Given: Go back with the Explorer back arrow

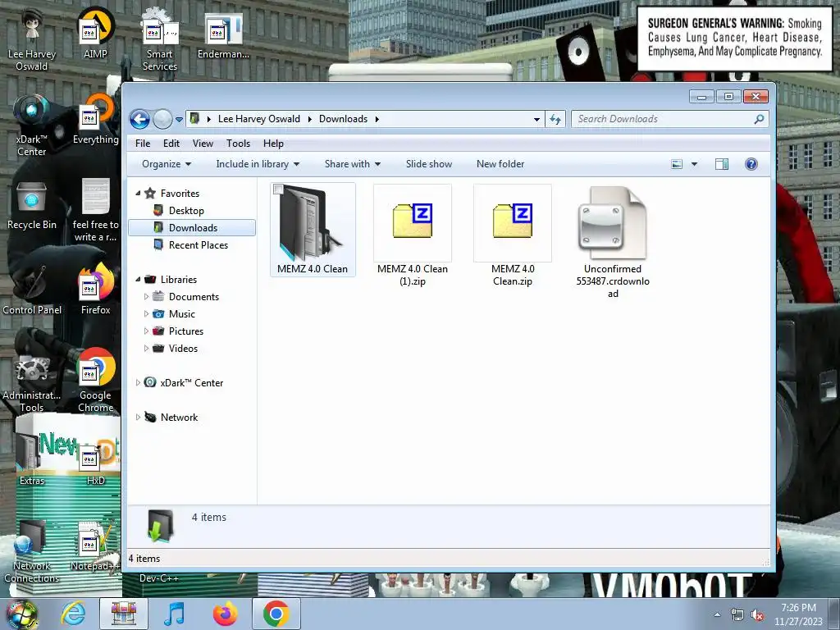Looking at the screenshot, I should click(139, 119).
